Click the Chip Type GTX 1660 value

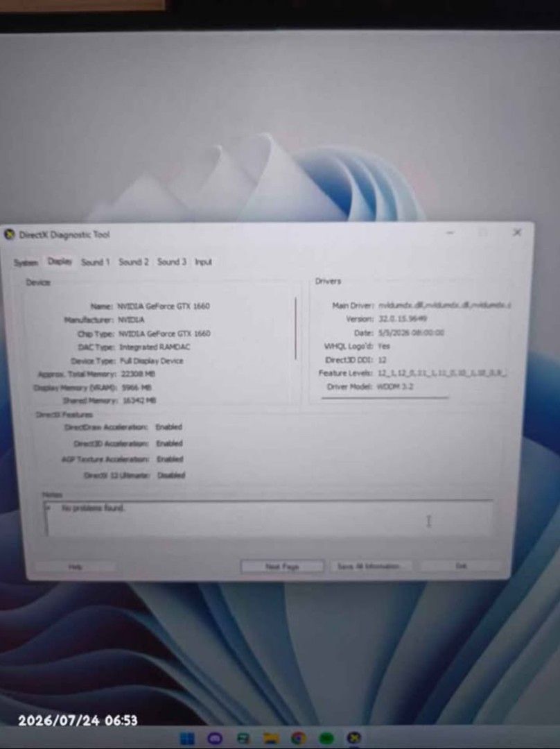pos(164,334)
